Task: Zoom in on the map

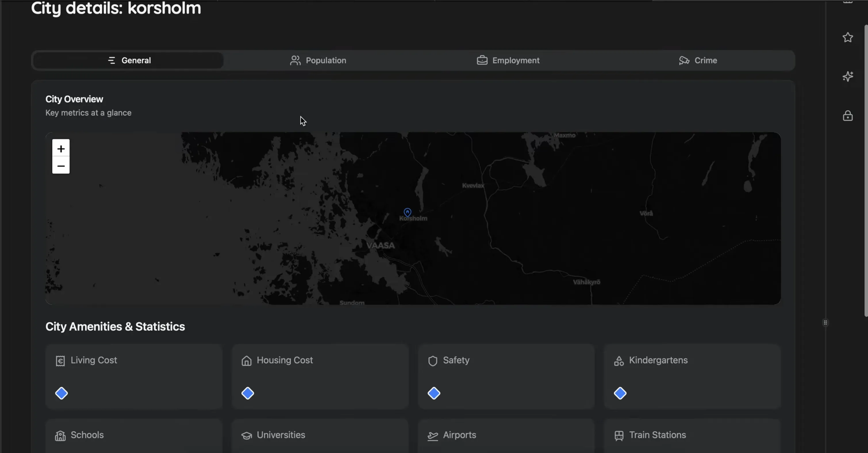Action: (61, 148)
